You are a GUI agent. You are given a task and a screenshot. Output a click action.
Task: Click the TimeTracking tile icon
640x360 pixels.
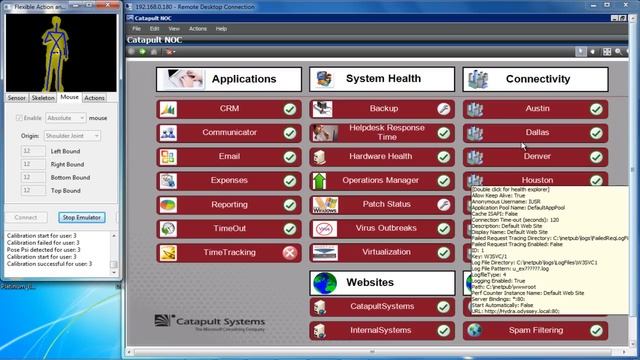(168, 253)
